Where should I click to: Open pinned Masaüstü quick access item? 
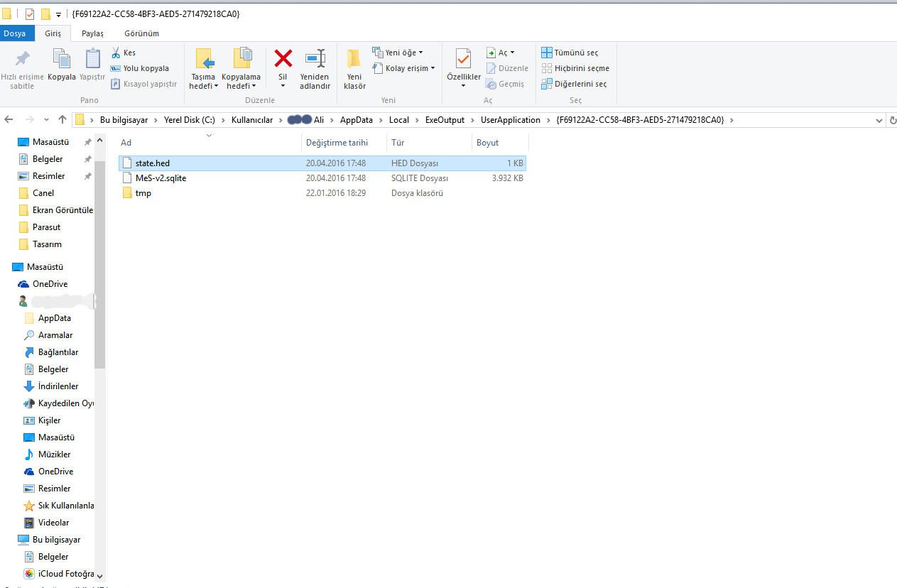click(x=50, y=142)
